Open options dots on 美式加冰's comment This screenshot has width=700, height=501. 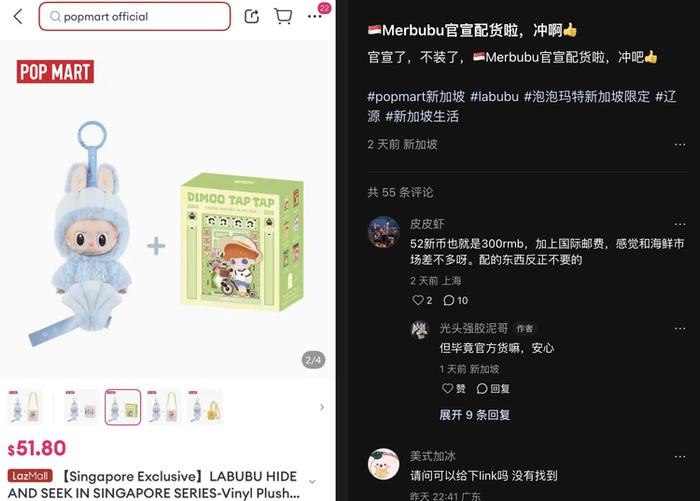click(x=680, y=457)
